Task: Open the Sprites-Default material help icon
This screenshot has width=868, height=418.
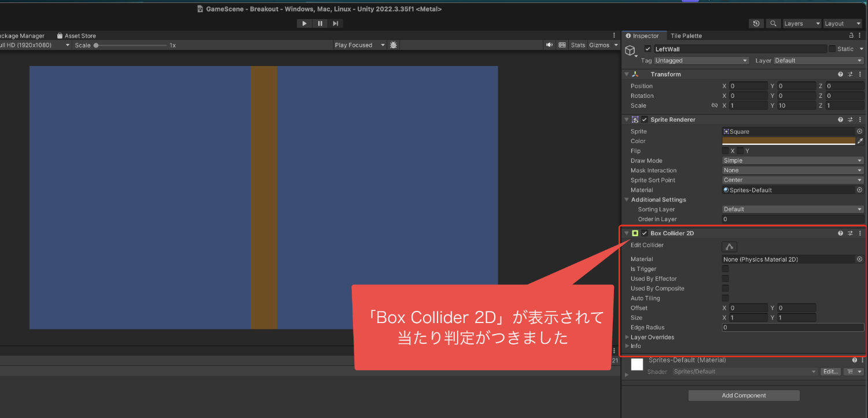Action: [854, 360]
